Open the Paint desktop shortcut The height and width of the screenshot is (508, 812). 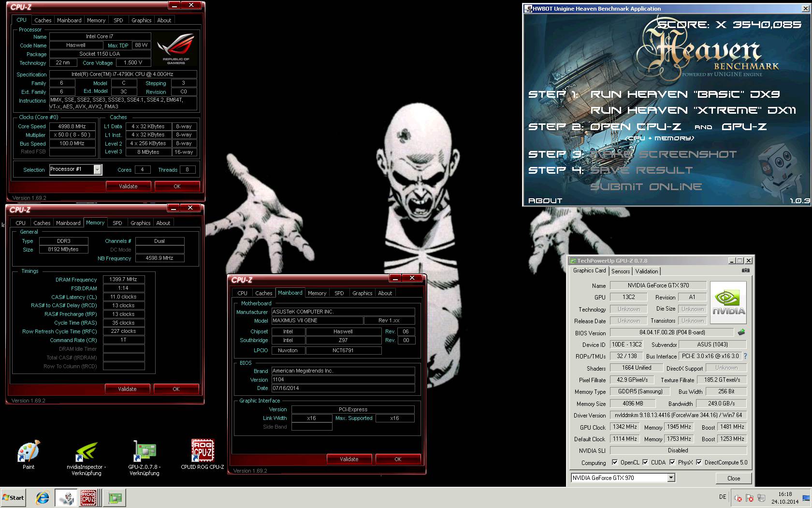(x=29, y=455)
